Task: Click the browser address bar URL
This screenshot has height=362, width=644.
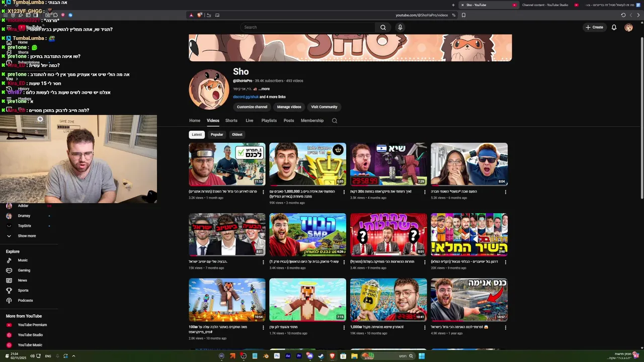Action: coord(422,15)
